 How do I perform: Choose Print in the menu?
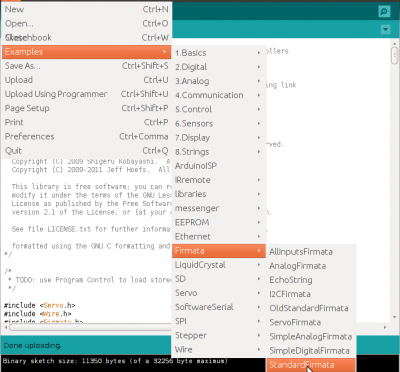87,122
